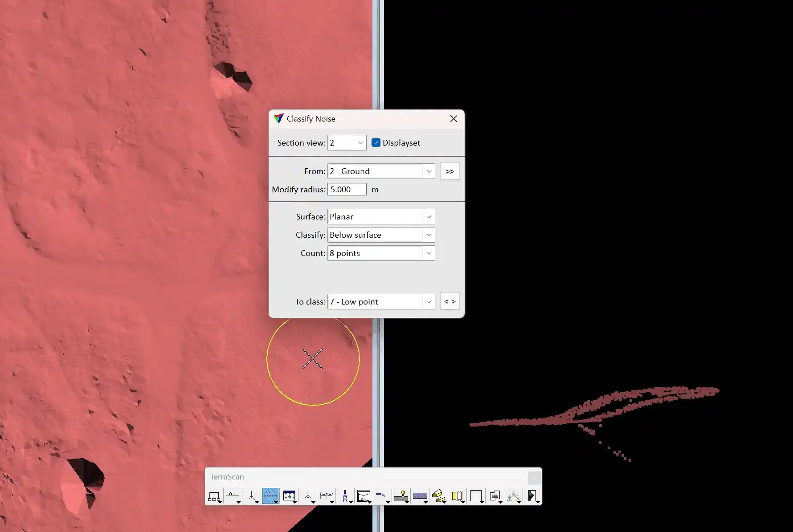Open the forest trees tool icon

(x=513, y=495)
